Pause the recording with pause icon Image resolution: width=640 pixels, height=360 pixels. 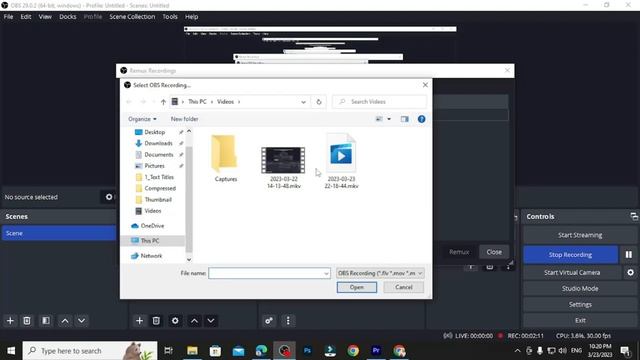click(x=629, y=255)
